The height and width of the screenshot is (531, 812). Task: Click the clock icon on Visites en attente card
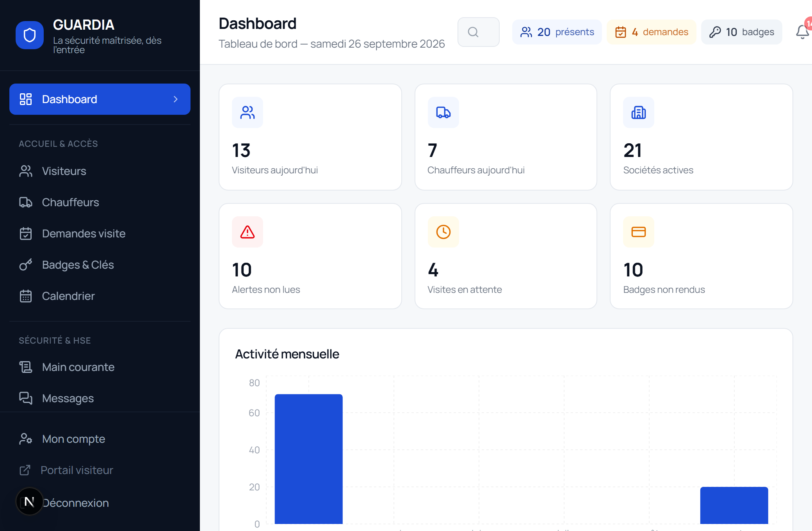[443, 232]
